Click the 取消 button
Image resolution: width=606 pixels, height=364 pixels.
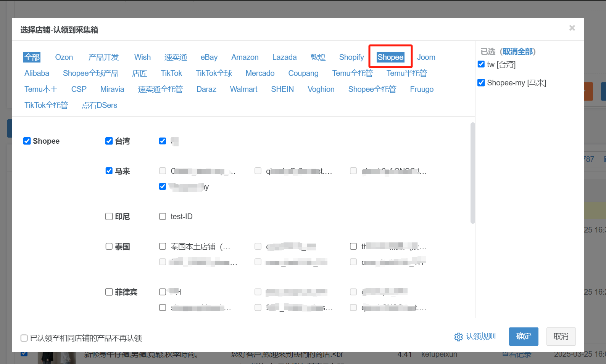(x=561, y=337)
